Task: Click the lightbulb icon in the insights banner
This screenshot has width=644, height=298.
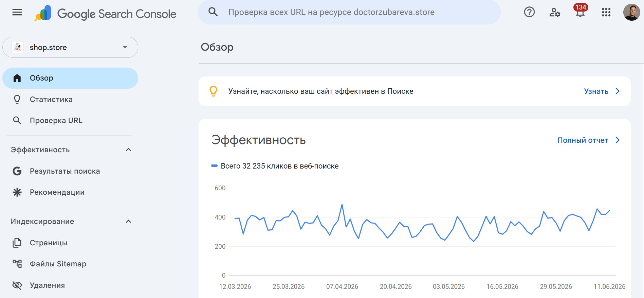Action: 213,91
